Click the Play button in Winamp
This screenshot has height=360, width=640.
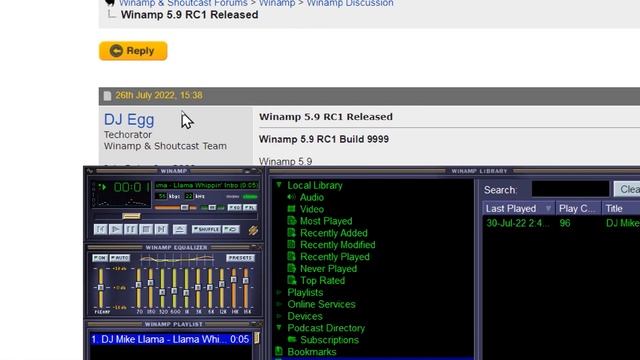click(x=116, y=229)
